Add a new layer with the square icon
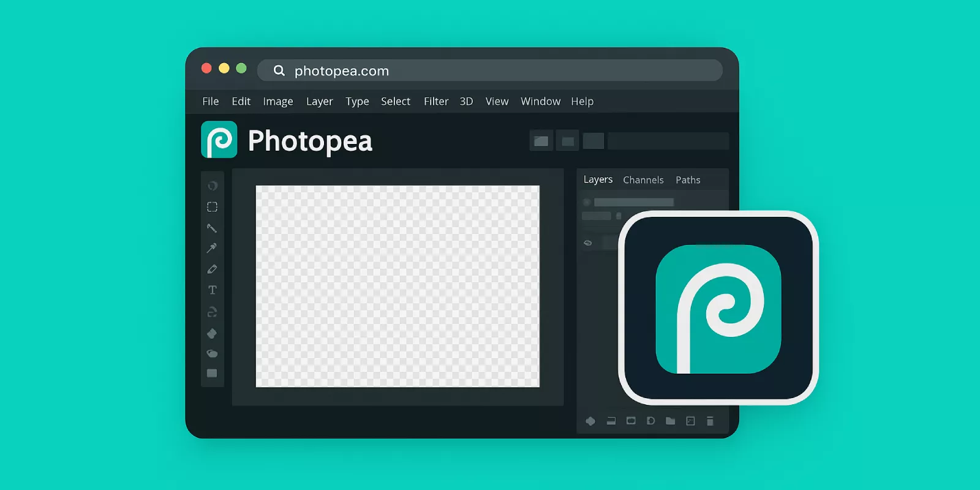The width and height of the screenshot is (980, 490). pyautogui.click(x=690, y=421)
